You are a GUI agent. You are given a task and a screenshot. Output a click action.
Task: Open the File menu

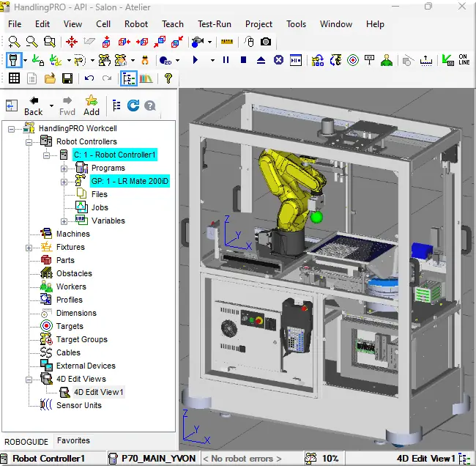[x=15, y=24]
